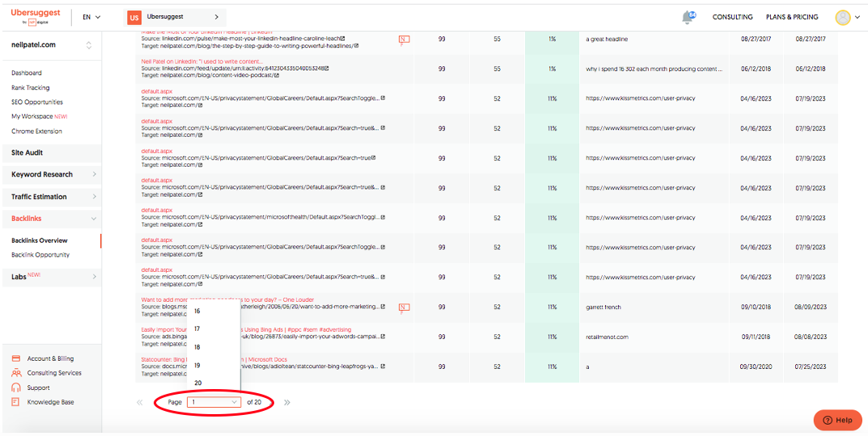Image resolution: width=868 pixels, height=436 pixels.
Task: Open the Rank Tracking page
Action: click(30, 87)
